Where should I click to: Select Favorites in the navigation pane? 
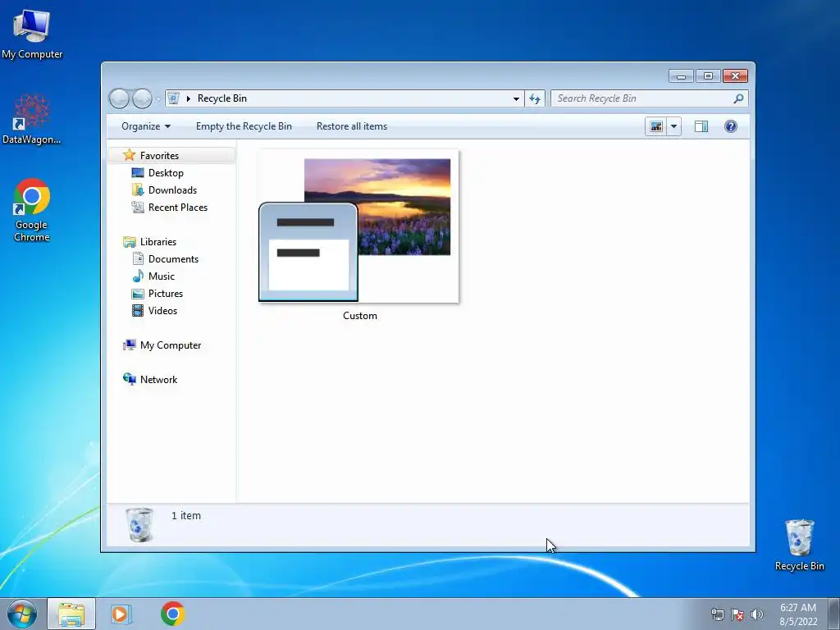(x=159, y=155)
